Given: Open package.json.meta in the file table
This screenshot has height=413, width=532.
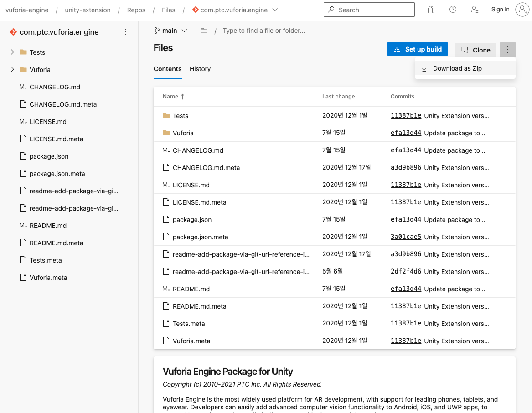Looking at the screenshot, I should pos(200,237).
